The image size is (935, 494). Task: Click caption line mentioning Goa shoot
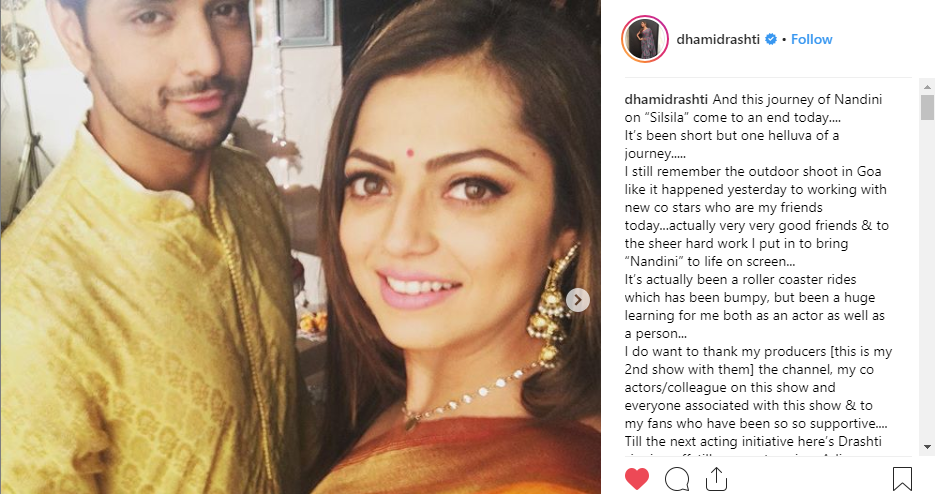(x=753, y=171)
